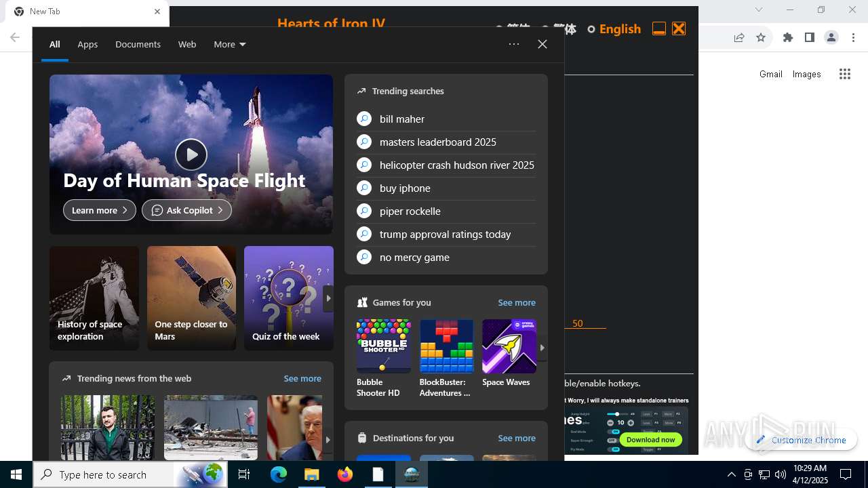Launch Firefox from taskbar
The image size is (868, 488).
click(x=345, y=474)
